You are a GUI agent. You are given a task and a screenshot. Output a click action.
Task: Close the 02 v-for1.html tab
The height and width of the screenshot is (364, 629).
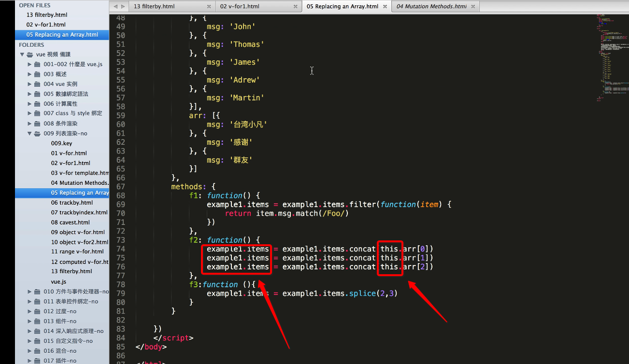[295, 7]
